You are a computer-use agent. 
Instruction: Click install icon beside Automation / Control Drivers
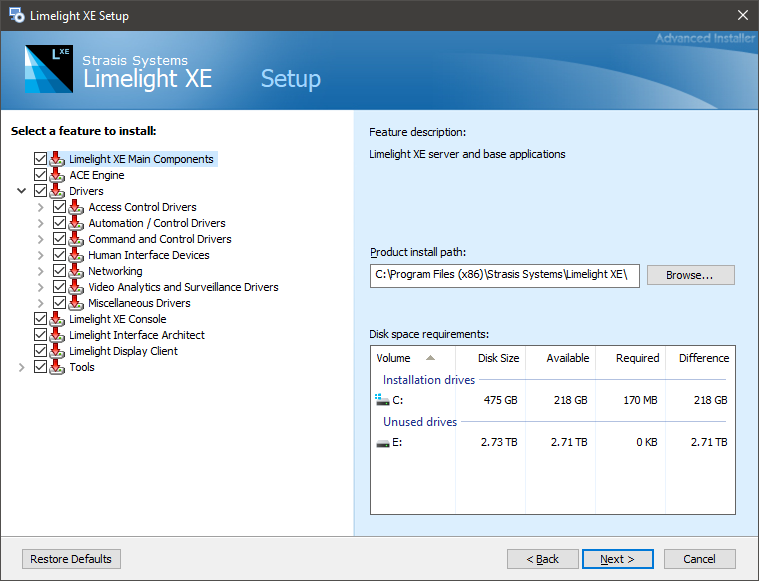point(76,223)
